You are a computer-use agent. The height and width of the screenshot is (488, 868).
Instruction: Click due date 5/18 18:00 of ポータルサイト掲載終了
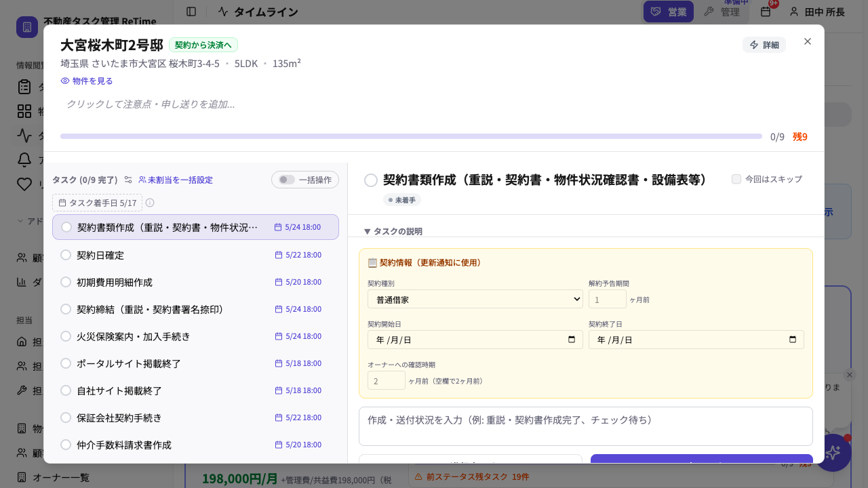coord(298,363)
